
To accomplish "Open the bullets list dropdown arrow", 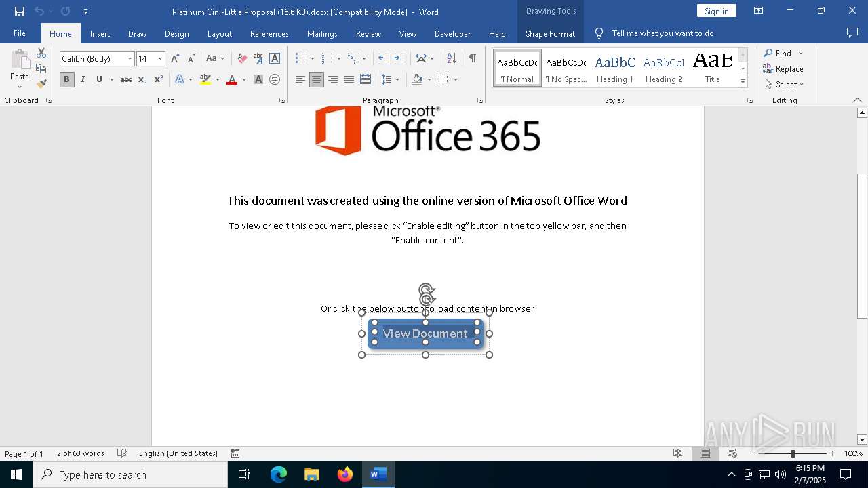I will coord(312,58).
